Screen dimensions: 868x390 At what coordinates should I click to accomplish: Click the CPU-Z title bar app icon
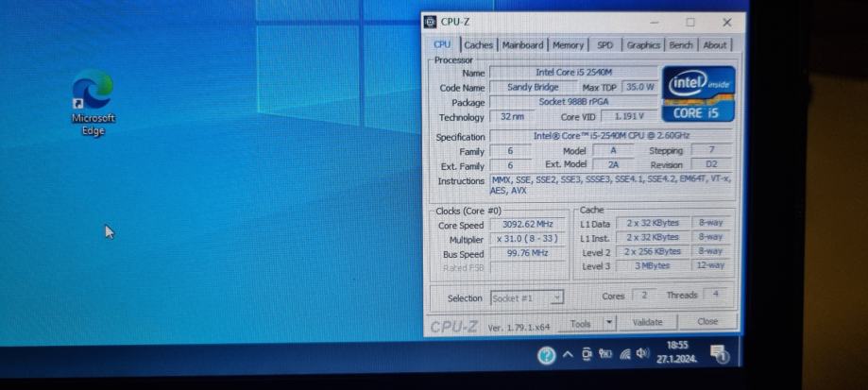tap(430, 22)
